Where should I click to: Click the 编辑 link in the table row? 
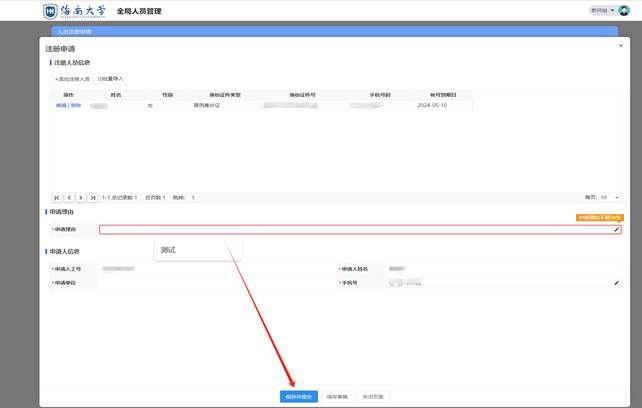click(x=61, y=105)
